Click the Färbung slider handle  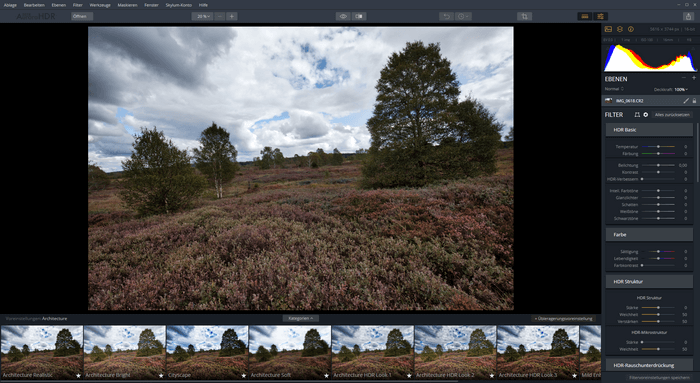pos(658,154)
